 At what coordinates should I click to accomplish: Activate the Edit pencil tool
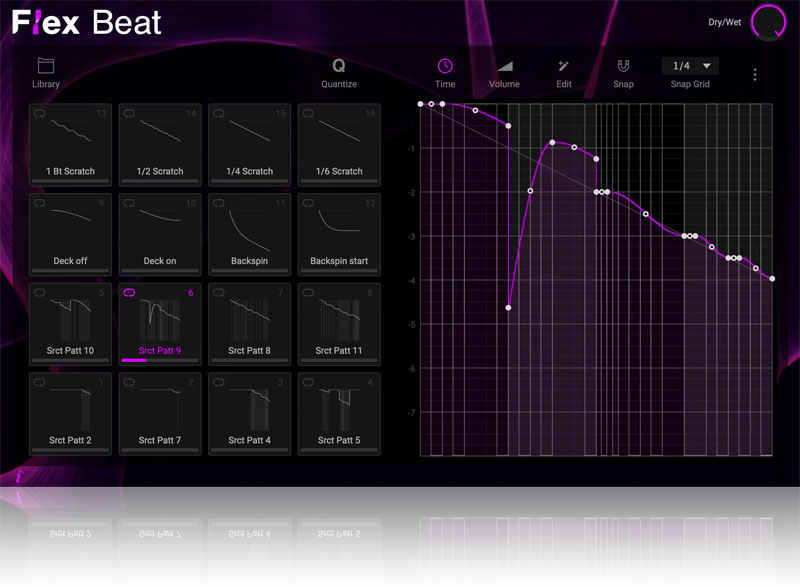pos(564,66)
